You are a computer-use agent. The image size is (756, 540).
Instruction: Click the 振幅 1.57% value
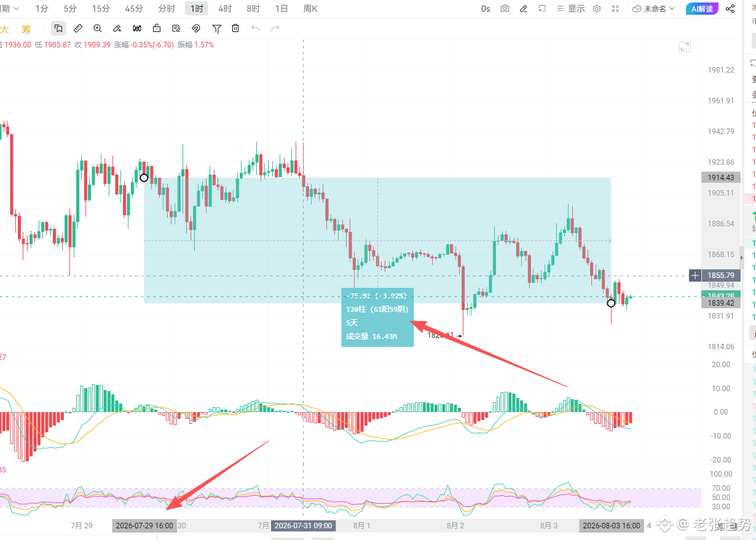pyautogui.click(x=196, y=45)
